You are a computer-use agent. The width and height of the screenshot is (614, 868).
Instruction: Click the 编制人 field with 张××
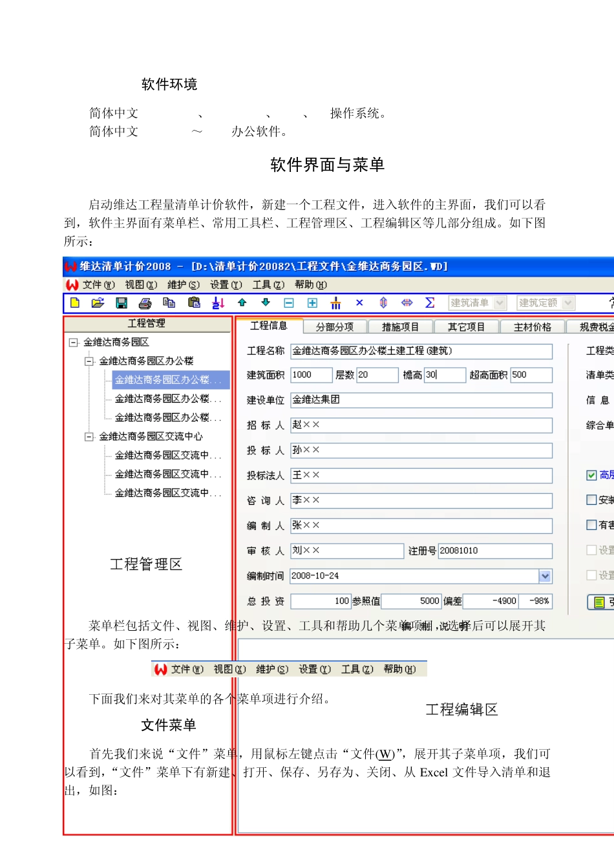(x=421, y=526)
